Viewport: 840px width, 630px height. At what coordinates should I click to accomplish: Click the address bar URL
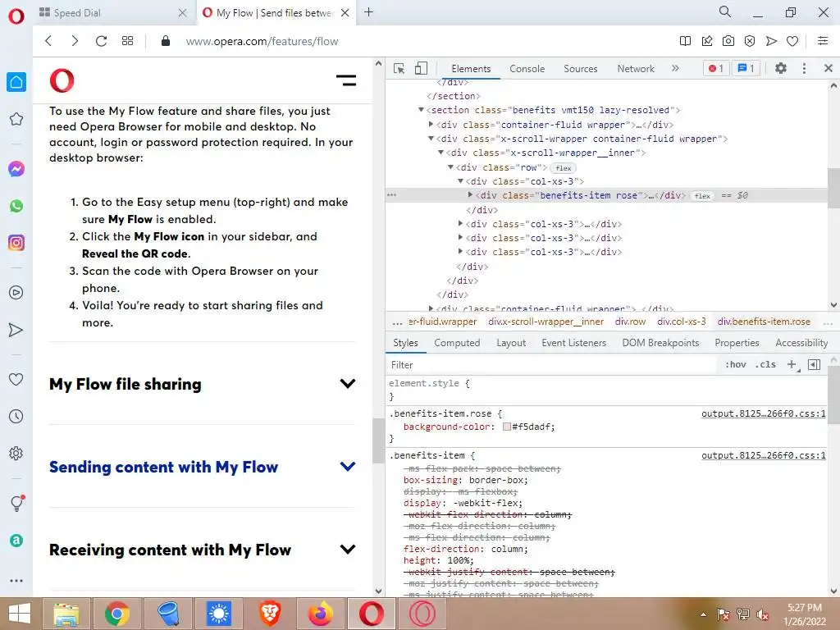pos(262,41)
